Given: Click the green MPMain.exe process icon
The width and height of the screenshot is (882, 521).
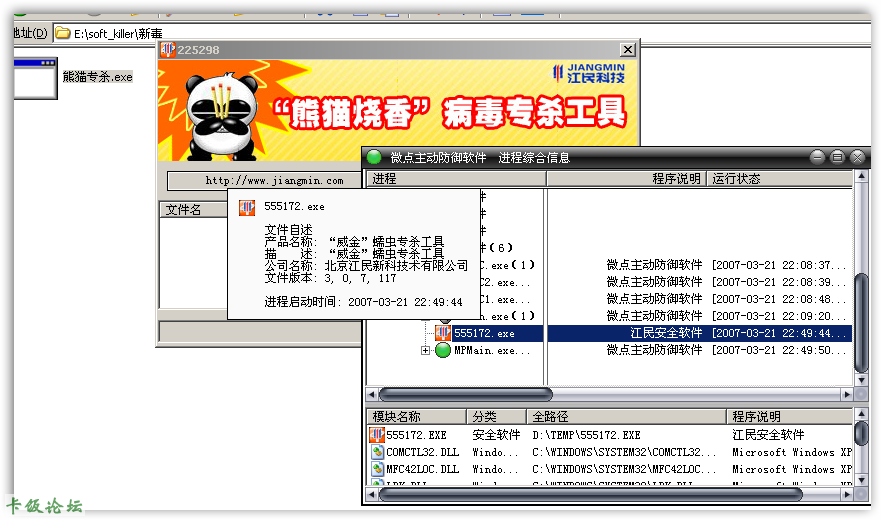Looking at the screenshot, I should (443, 350).
